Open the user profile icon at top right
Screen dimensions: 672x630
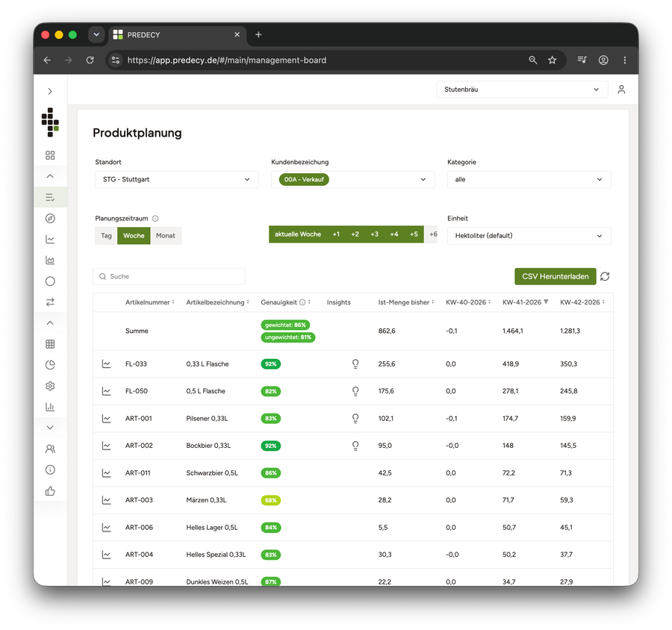(x=621, y=90)
